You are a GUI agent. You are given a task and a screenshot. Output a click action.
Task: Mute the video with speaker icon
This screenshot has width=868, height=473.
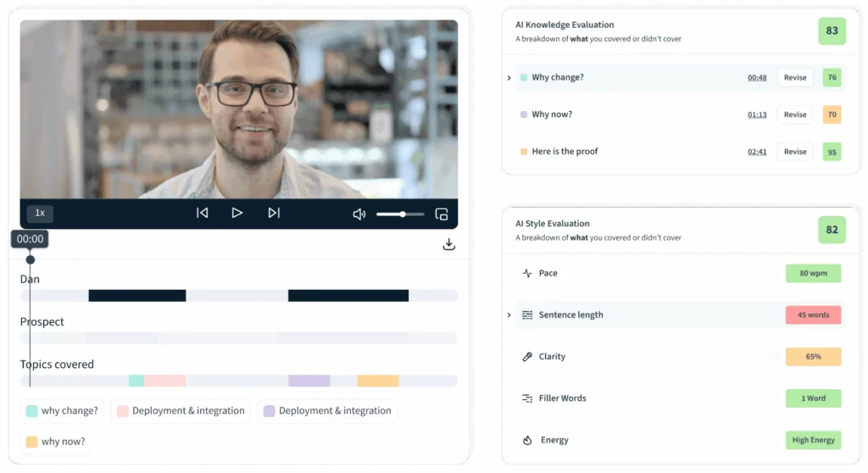pos(359,214)
